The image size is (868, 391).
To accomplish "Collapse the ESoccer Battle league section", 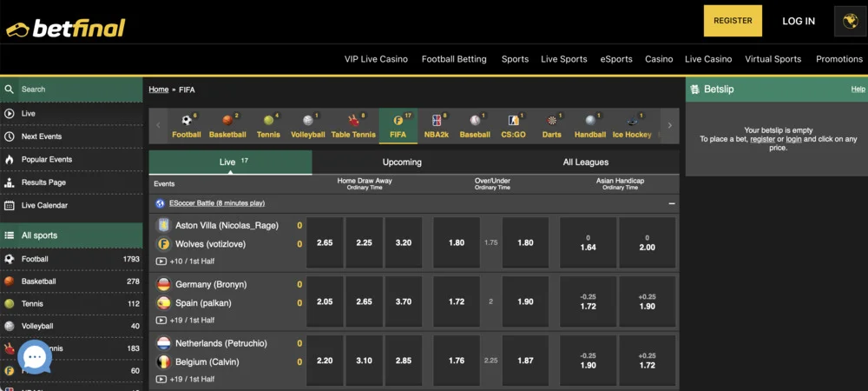I will (672, 203).
